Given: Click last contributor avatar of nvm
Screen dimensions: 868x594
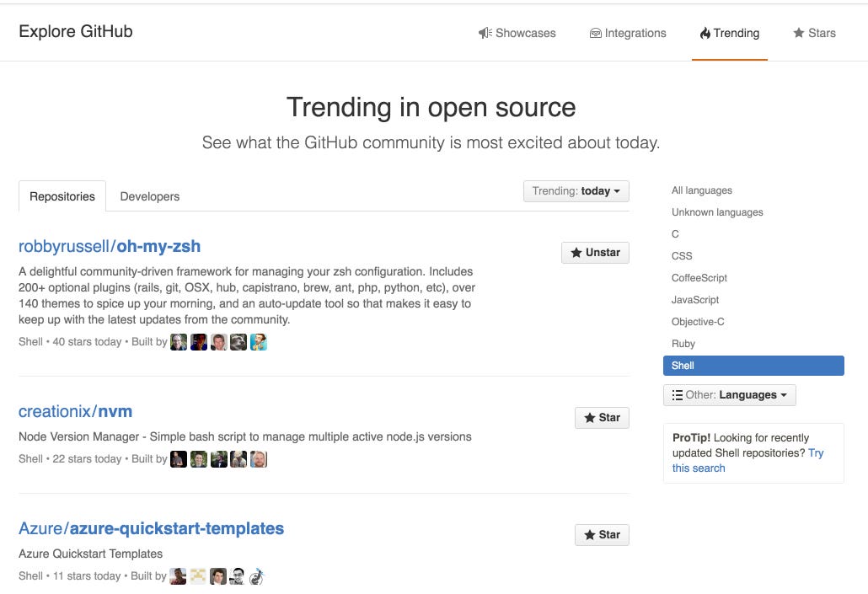Looking at the screenshot, I should 259,459.
